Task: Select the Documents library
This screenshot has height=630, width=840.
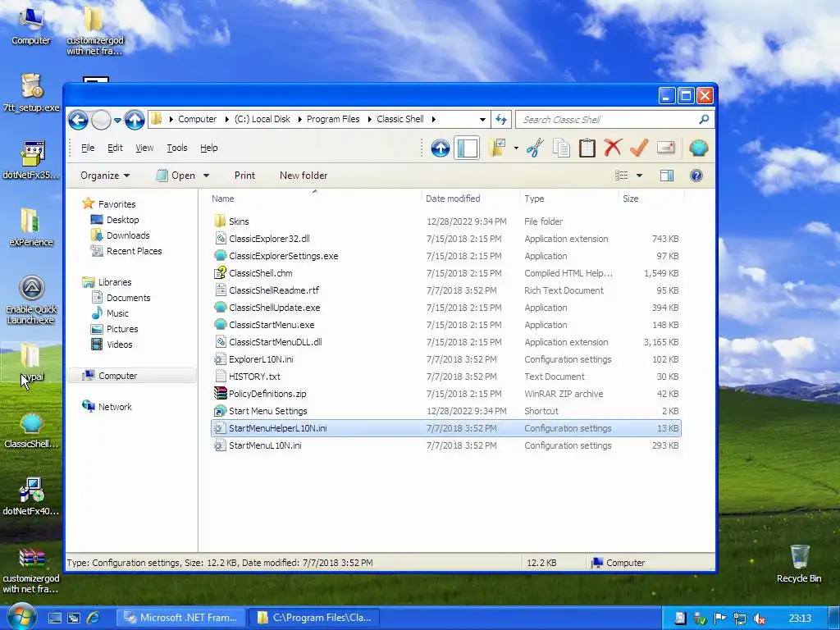Action: coord(128,298)
